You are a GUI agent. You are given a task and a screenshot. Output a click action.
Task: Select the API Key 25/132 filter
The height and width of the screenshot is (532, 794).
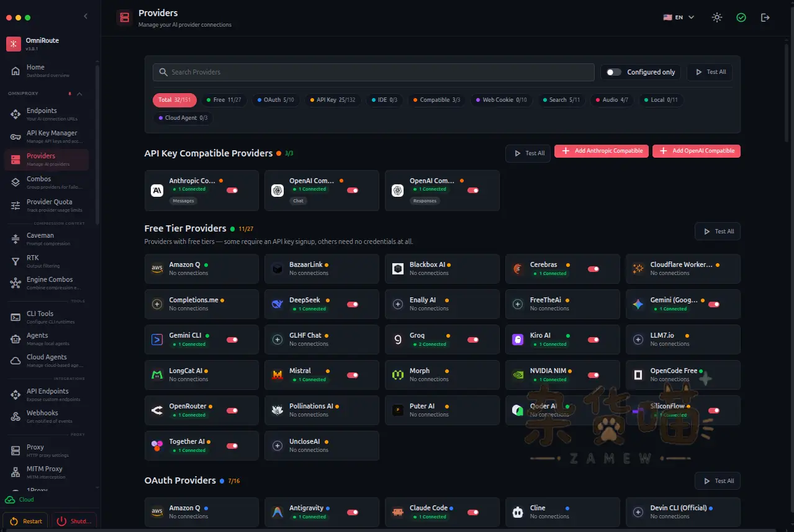point(332,100)
